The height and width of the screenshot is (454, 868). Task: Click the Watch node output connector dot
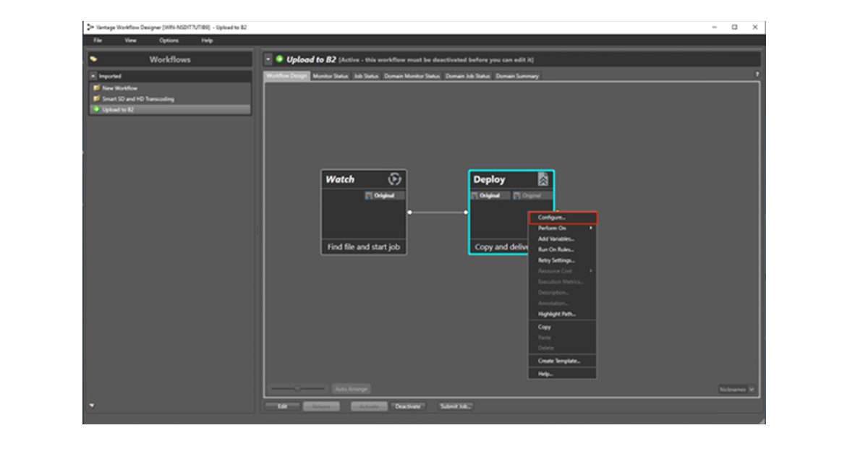click(409, 213)
